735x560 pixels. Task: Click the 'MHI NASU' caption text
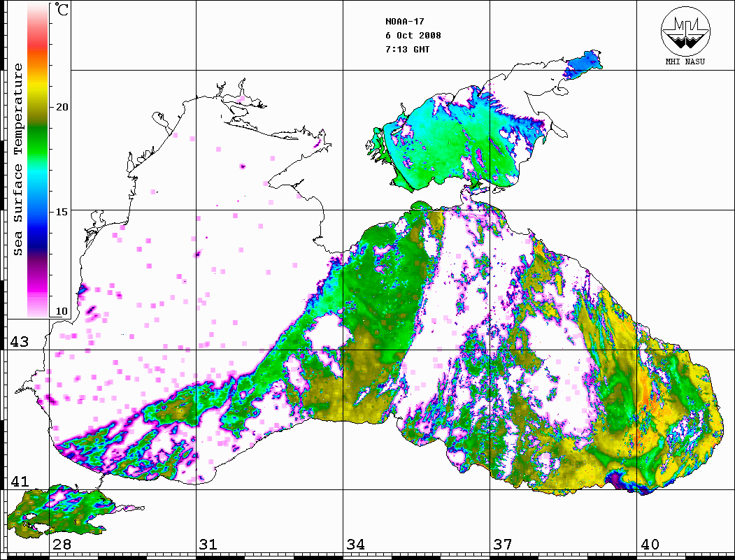pos(685,62)
